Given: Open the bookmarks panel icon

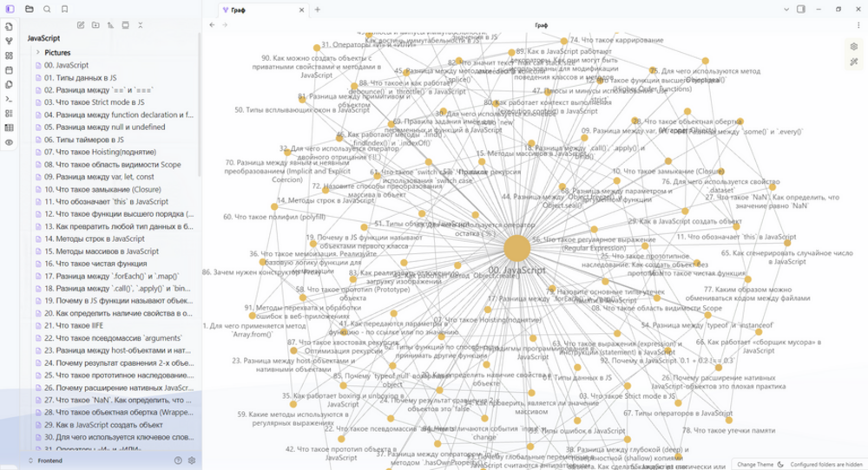Looking at the screenshot, I should (x=64, y=10).
